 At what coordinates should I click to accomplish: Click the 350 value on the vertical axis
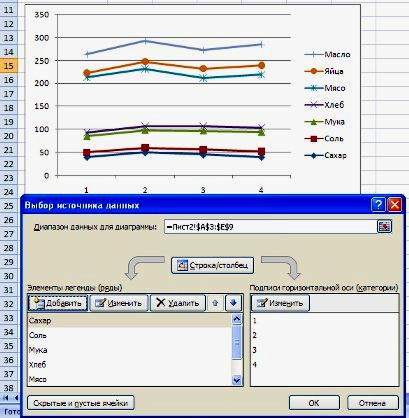(x=42, y=15)
